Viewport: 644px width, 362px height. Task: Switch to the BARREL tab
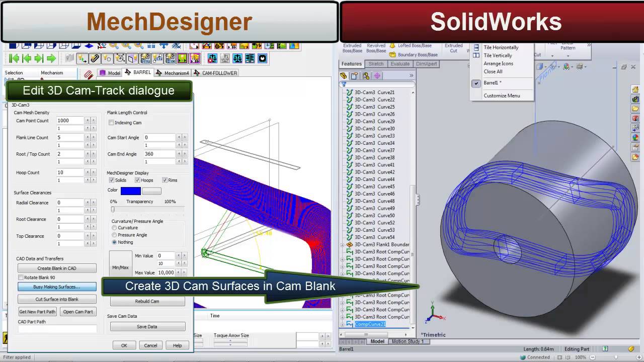click(138, 72)
